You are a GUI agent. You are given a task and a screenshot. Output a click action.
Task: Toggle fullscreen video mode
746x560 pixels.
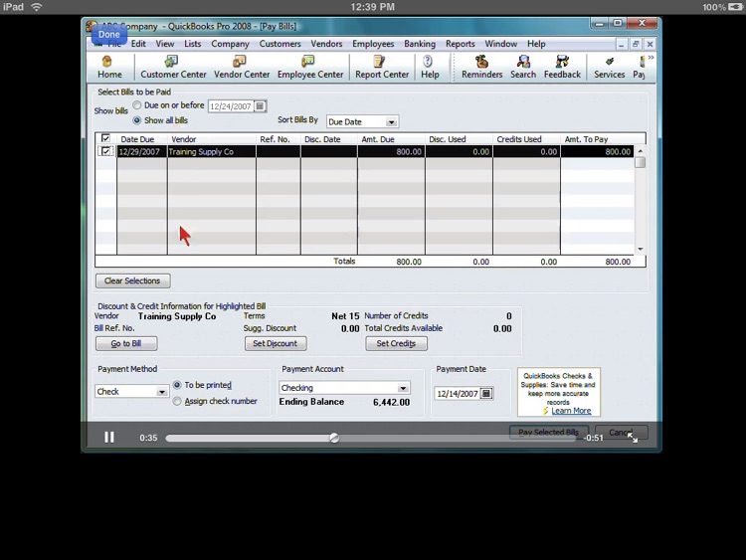[x=633, y=438]
